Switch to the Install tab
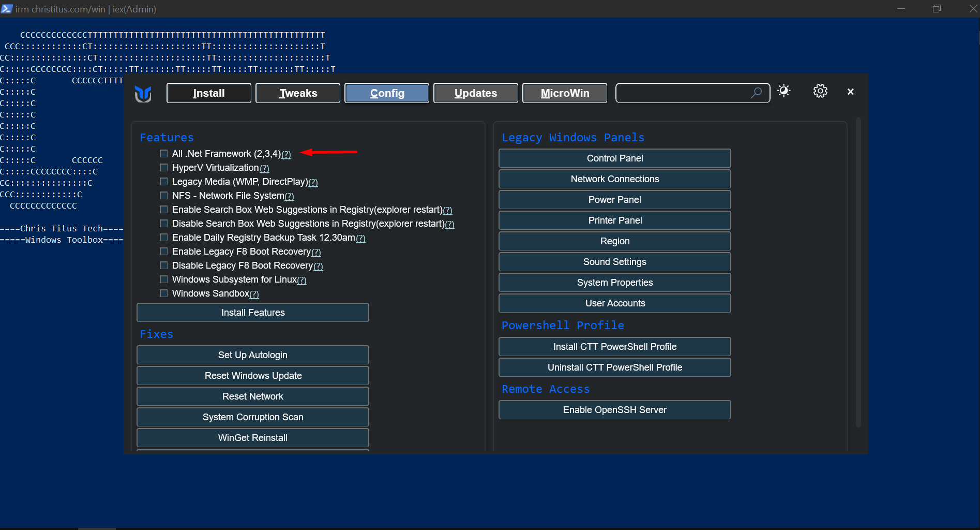 tap(209, 93)
